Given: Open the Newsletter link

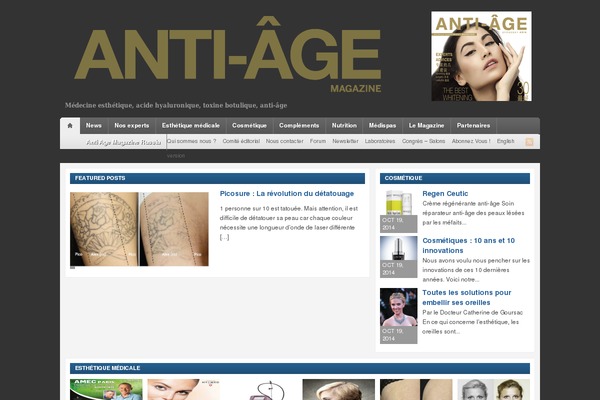Looking at the screenshot, I should pos(345,141).
